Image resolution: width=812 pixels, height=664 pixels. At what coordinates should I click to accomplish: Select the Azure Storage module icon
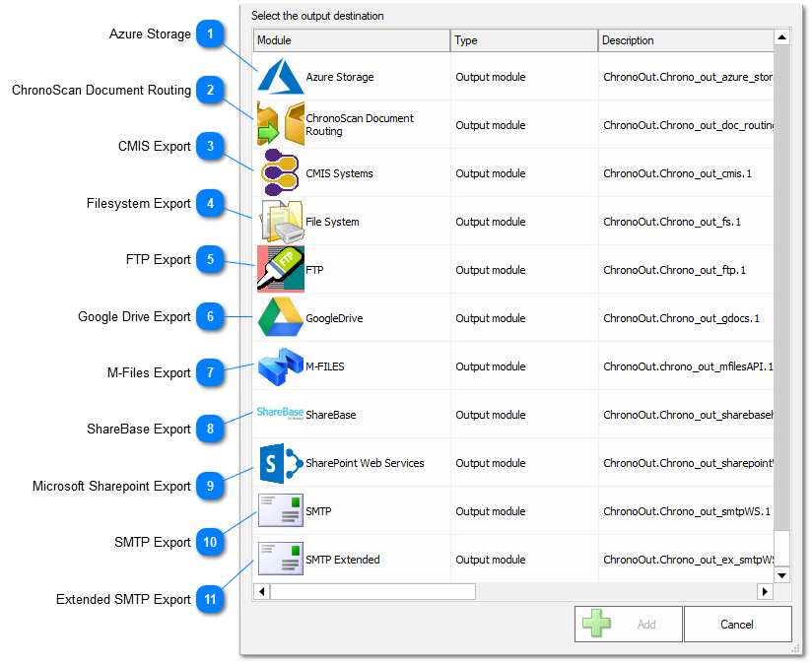click(x=281, y=76)
